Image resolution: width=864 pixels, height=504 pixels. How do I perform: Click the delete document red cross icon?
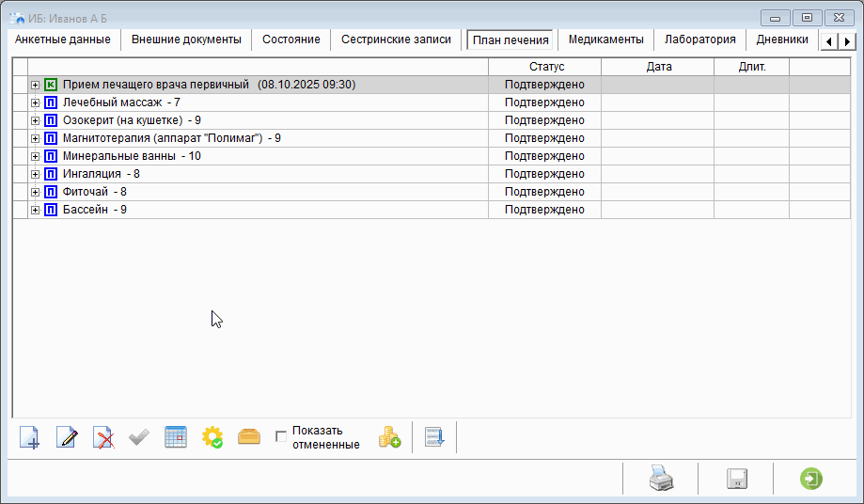(x=103, y=437)
